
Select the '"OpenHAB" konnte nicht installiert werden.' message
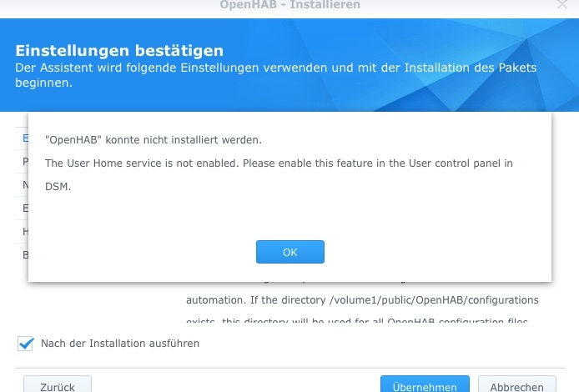tap(154, 140)
